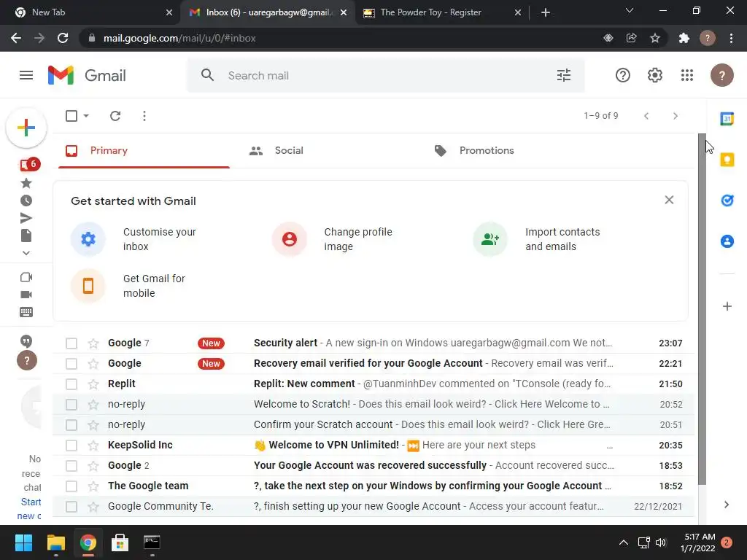The image size is (747, 560).
Task: Open Starred mail in sidebar
Action: click(26, 183)
